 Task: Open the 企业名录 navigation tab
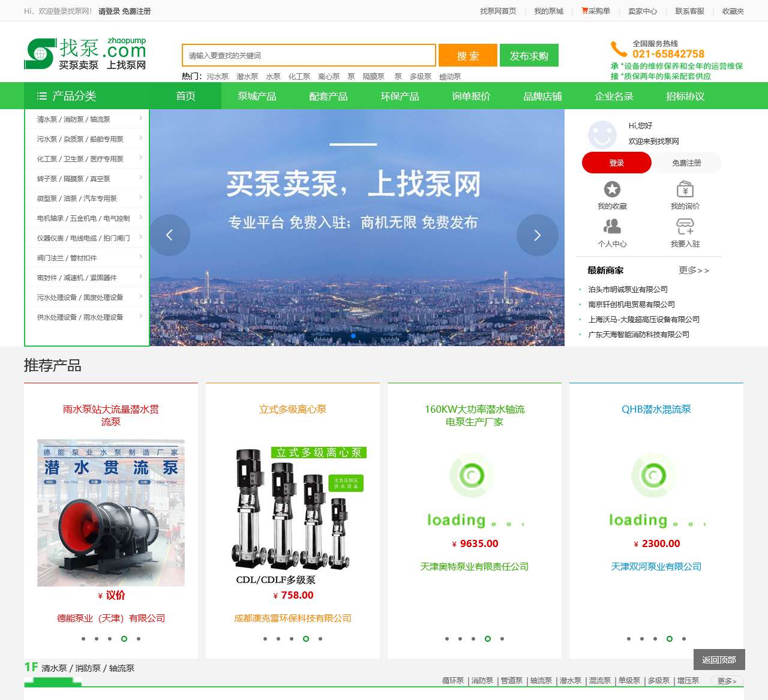point(614,96)
